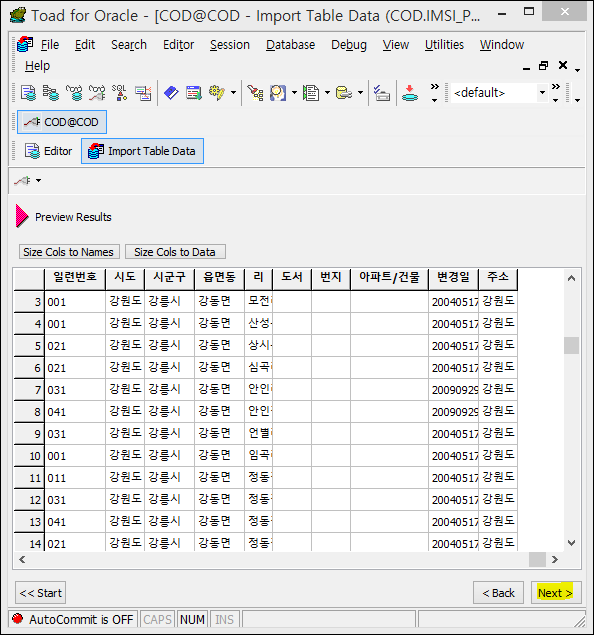Click the flashlight object search icon
594x635 pixels.
coord(255,93)
